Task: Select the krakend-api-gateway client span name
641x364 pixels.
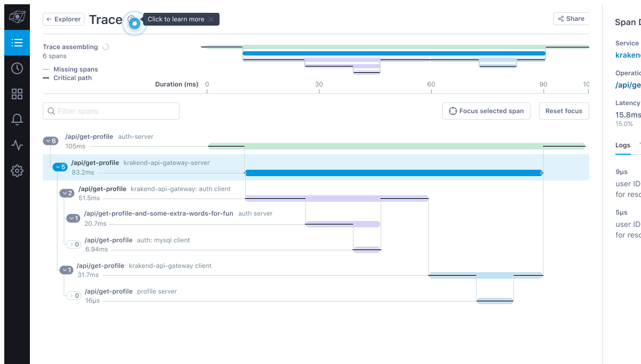Action: [x=170, y=266]
